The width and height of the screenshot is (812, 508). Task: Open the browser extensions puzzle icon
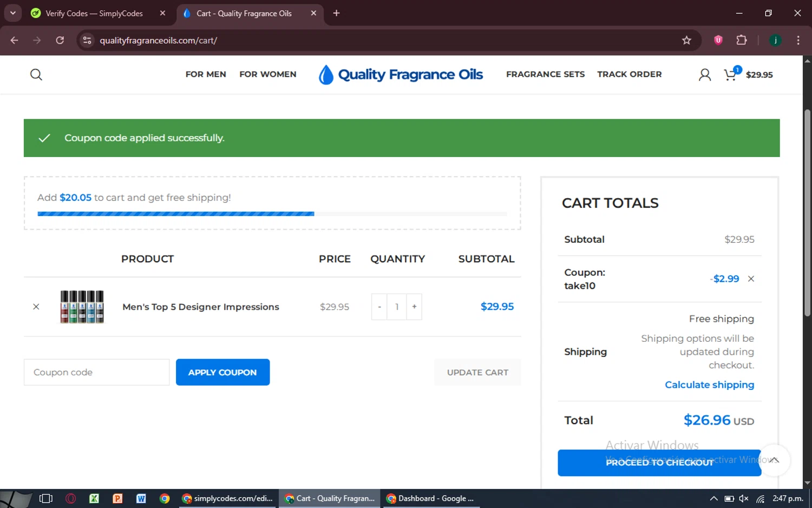pos(742,40)
